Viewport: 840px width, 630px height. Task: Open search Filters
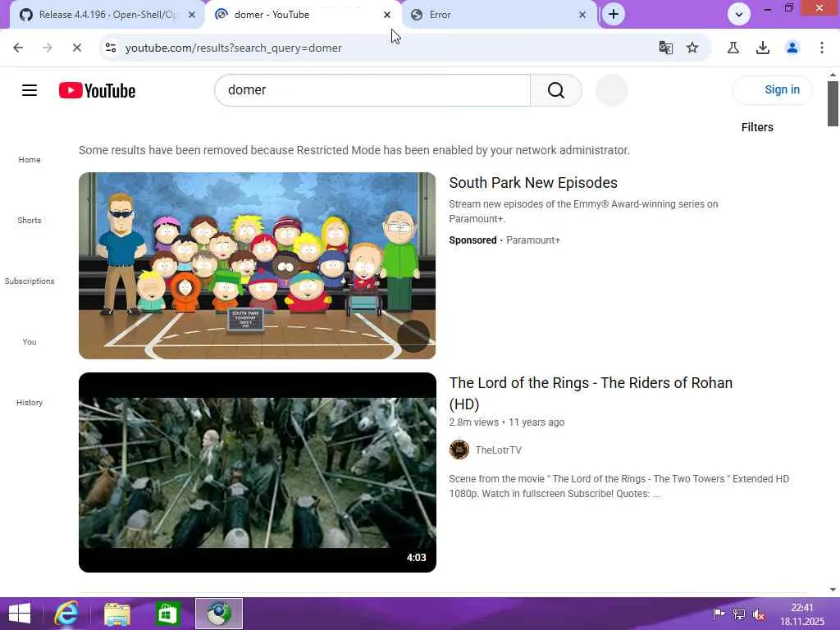coord(757,127)
